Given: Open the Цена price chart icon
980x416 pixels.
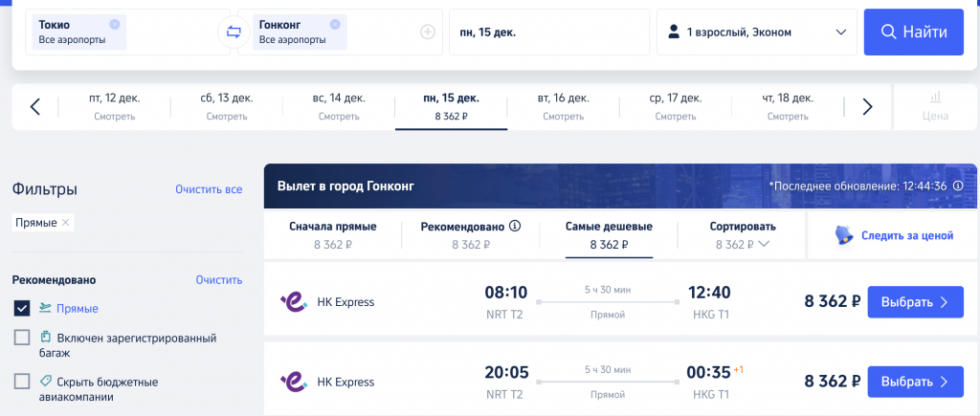Looking at the screenshot, I should (x=935, y=106).
